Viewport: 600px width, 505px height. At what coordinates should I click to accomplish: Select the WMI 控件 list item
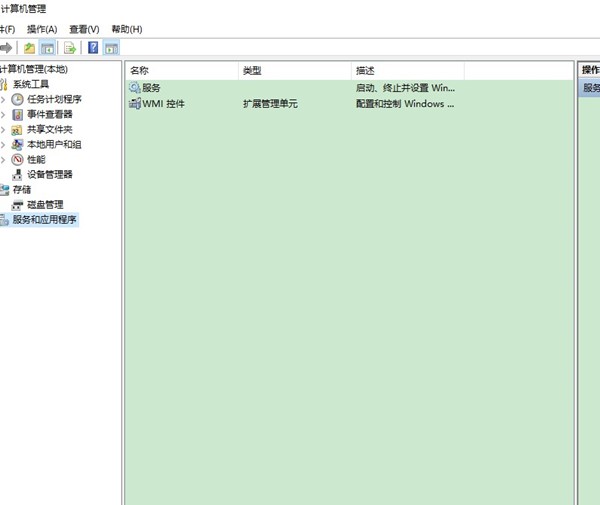[164, 103]
